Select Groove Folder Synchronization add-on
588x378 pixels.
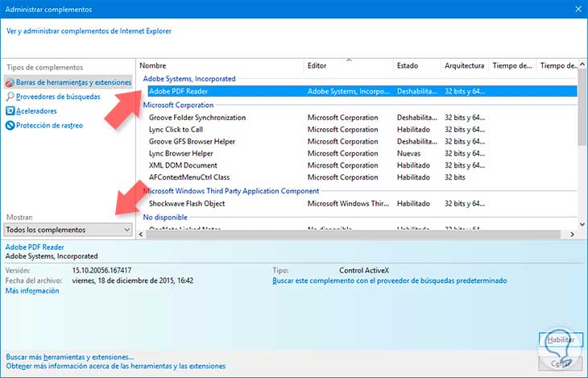pyautogui.click(x=197, y=118)
